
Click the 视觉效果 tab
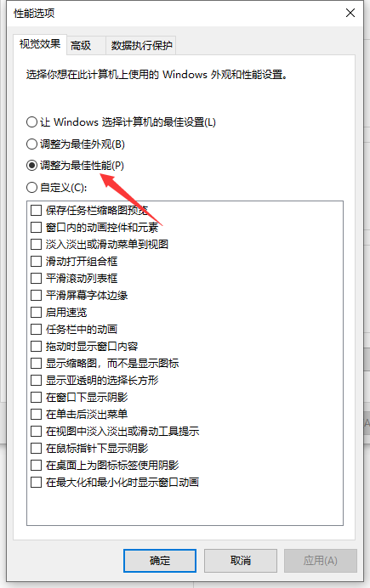(40, 44)
